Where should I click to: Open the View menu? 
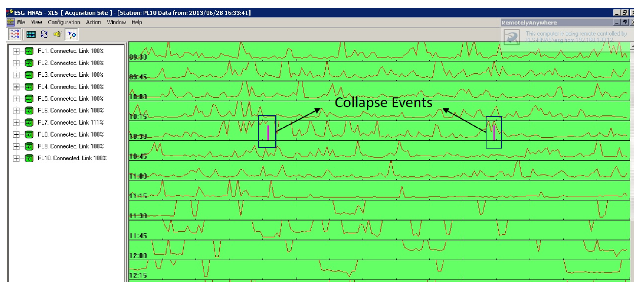36,22
